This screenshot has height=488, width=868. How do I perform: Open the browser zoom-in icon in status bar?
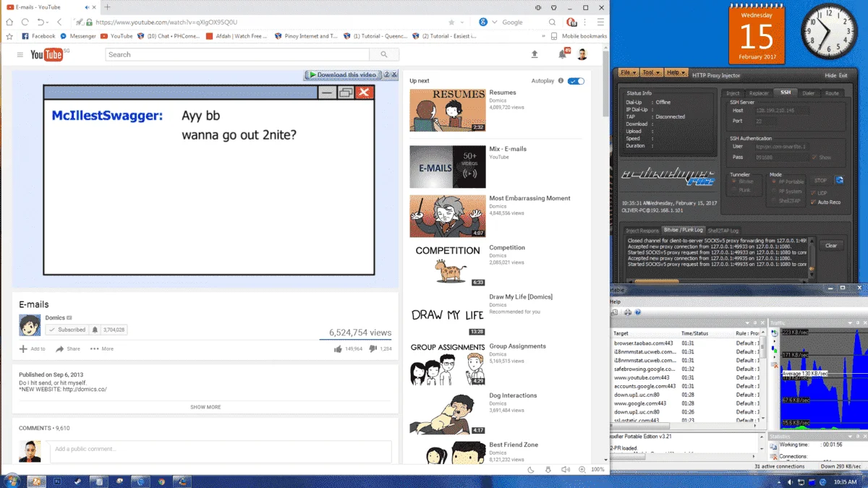click(x=582, y=469)
